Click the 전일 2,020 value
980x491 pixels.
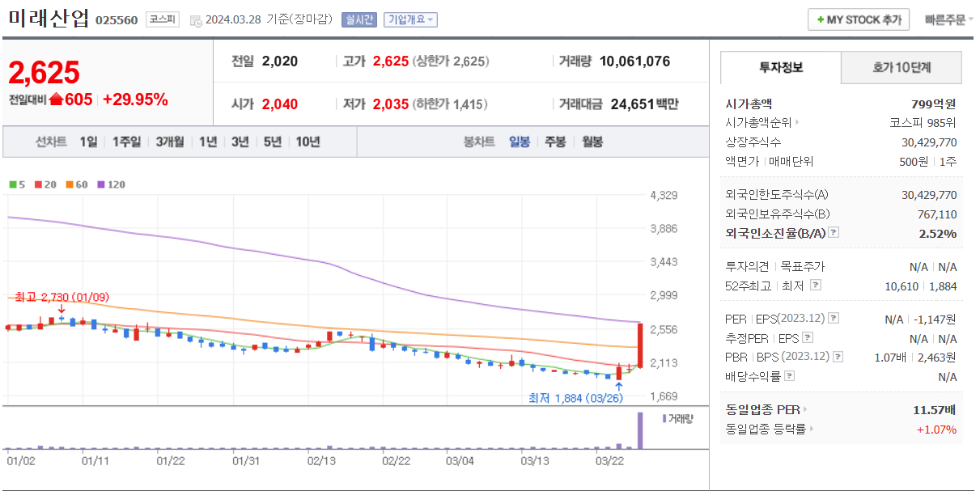pyautogui.click(x=279, y=61)
